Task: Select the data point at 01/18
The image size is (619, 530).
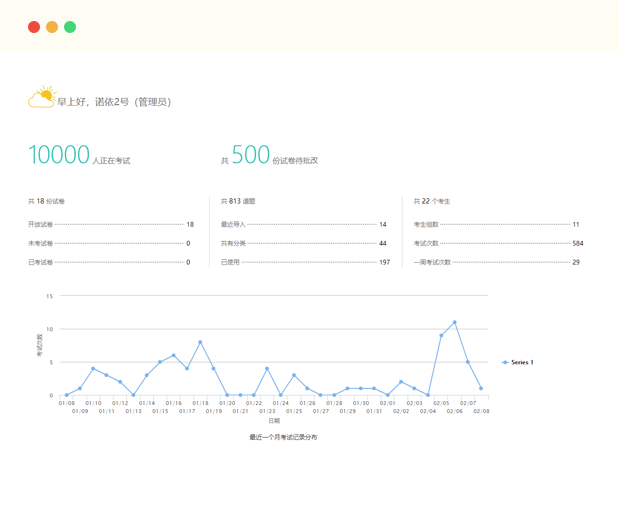Action: 200,342
